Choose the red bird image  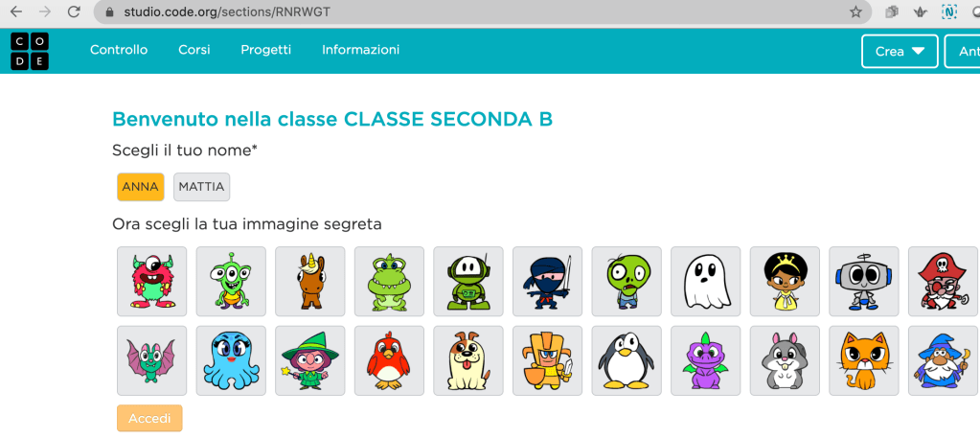point(389,361)
